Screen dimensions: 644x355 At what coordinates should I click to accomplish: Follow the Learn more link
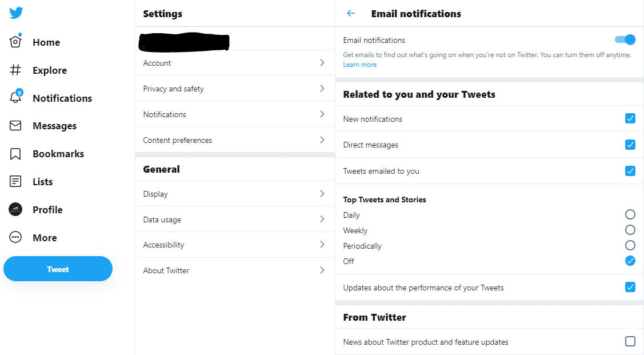(359, 65)
